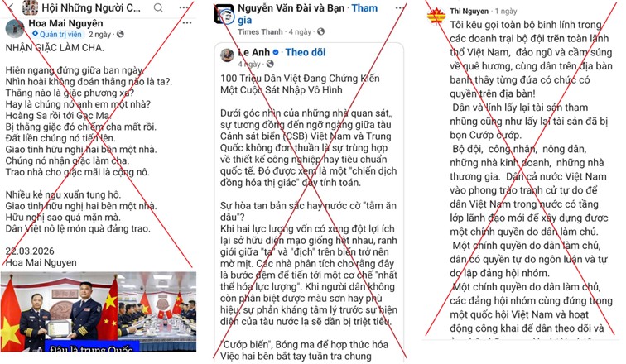Open the two officers photo attachment
The height and width of the screenshot is (364, 626).
point(99,312)
